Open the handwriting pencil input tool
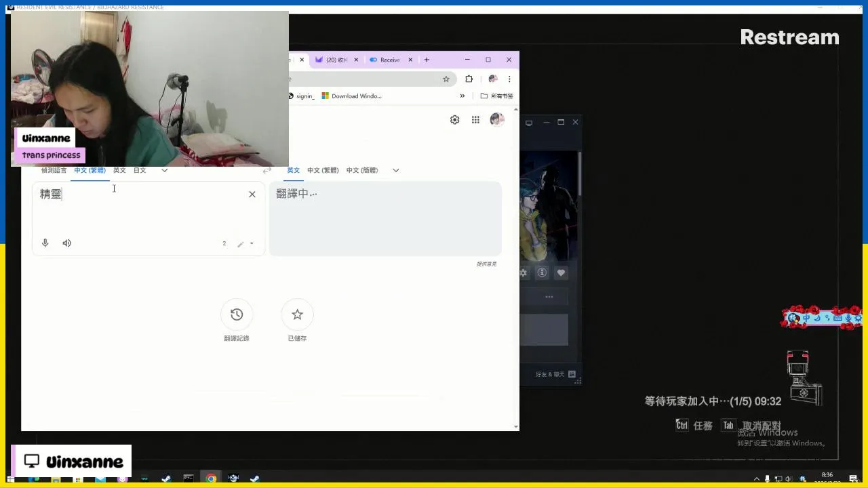The height and width of the screenshot is (488, 868). (240, 244)
